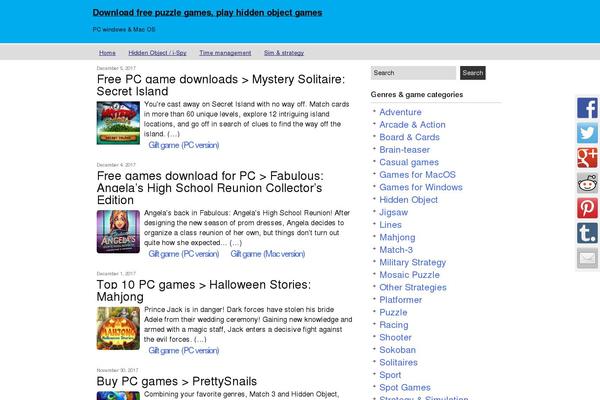Open Spot Games category
The image size is (600, 400).
click(x=405, y=388)
